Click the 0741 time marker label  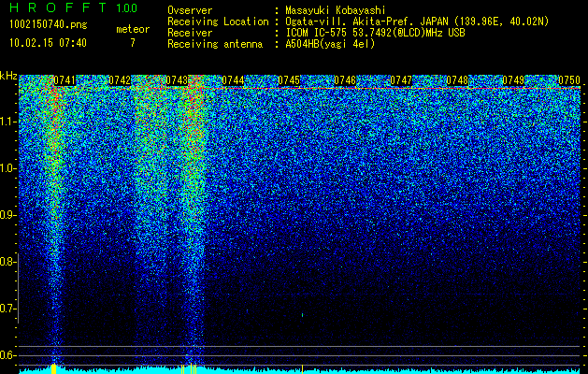(65, 80)
